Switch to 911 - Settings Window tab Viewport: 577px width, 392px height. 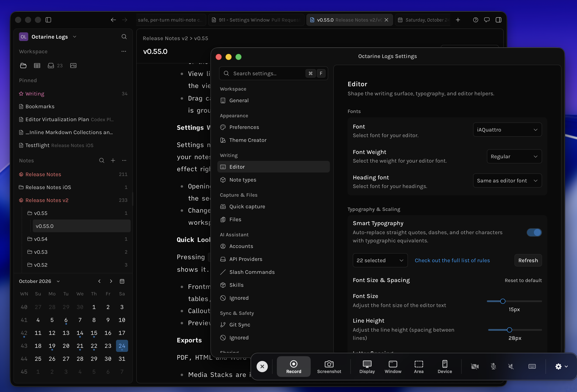[x=256, y=20]
